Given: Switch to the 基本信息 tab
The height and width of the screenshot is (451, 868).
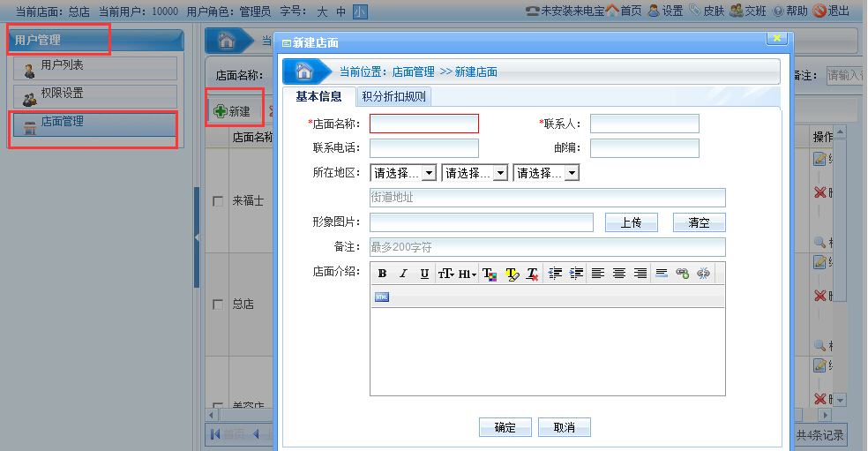Looking at the screenshot, I should 318,96.
